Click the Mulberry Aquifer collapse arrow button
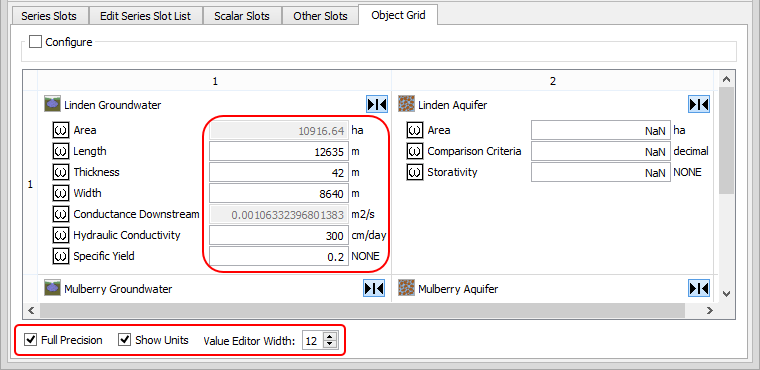 click(x=699, y=289)
